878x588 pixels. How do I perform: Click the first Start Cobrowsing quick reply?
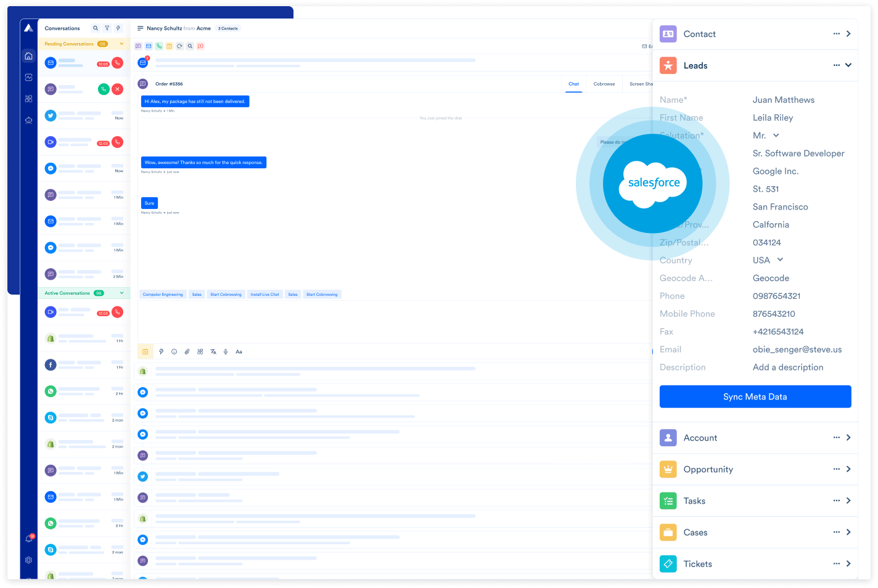[226, 295]
